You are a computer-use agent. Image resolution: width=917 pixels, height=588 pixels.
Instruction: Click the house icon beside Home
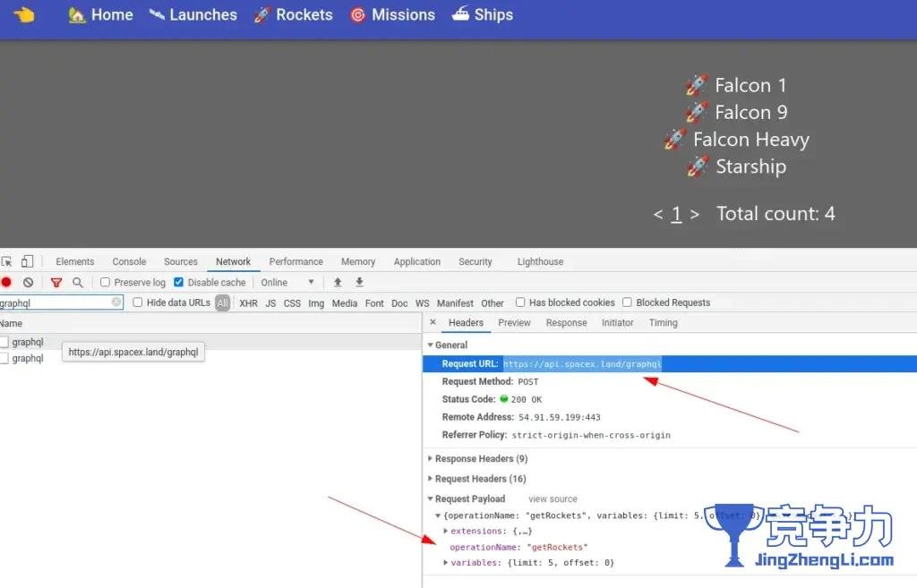point(77,15)
